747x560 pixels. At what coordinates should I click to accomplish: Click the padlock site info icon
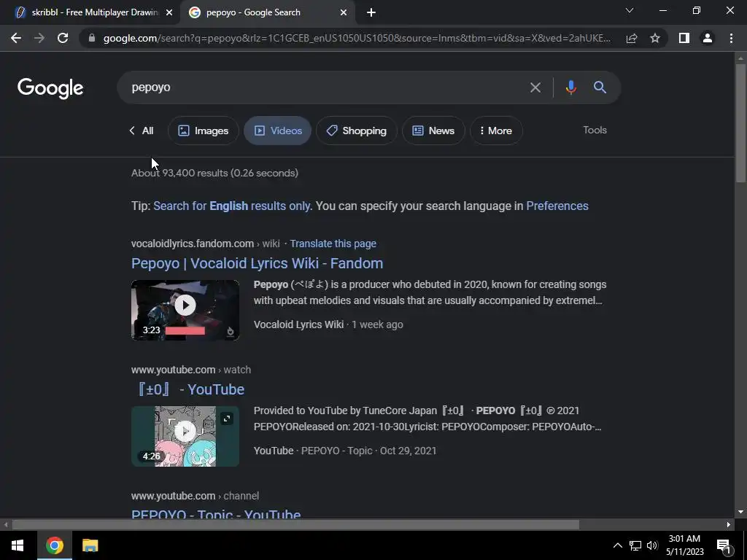tap(91, 38)
